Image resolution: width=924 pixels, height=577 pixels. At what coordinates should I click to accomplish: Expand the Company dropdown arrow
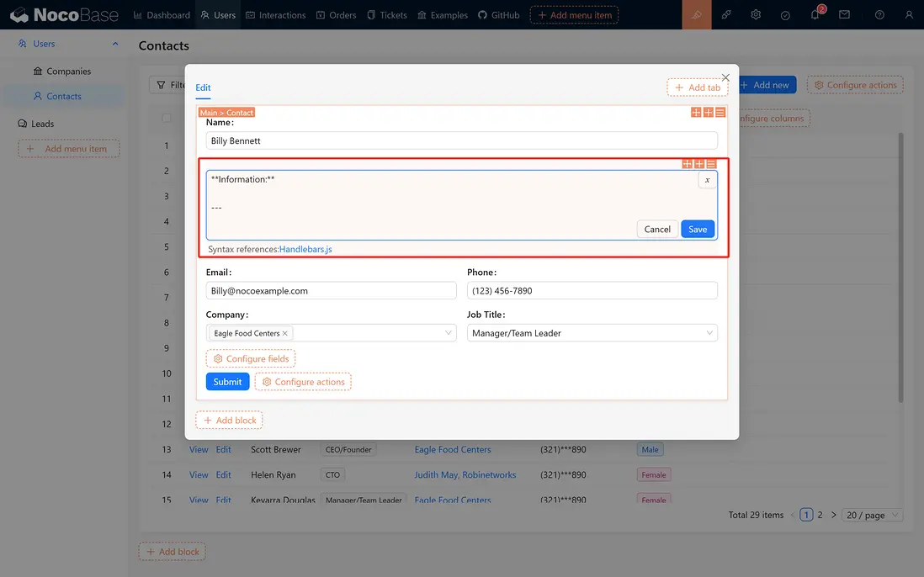(448, 333)
